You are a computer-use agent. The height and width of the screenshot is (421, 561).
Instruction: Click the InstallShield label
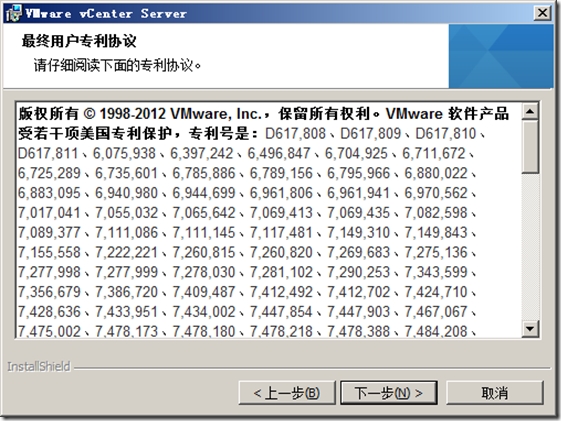pyautogui.click(x=39, y=367)
